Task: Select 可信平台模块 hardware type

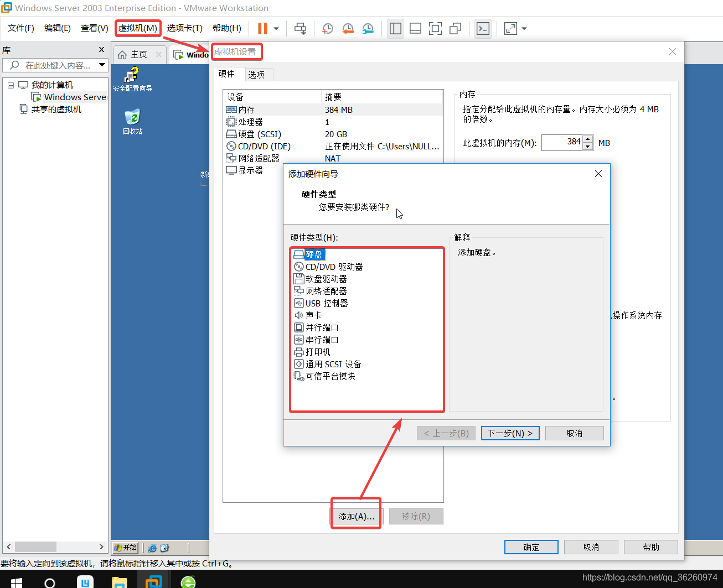Action: coord(324,376)
